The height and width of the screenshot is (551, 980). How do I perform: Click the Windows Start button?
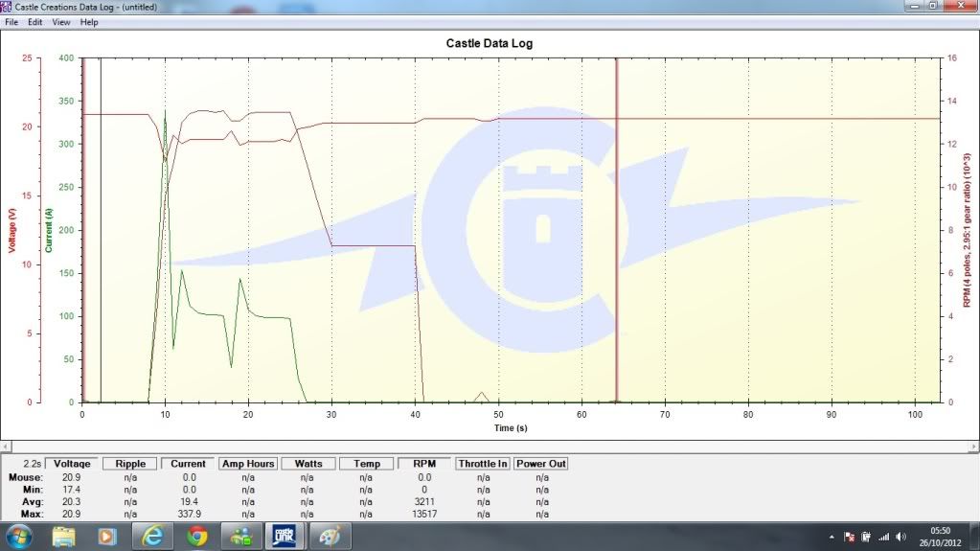[x=19, y=537]
